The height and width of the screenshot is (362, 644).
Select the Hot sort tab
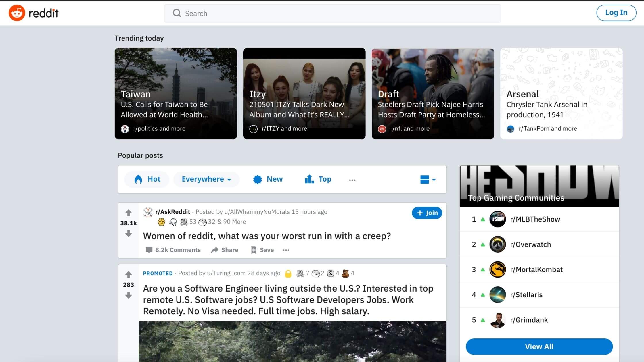(147, 179)
